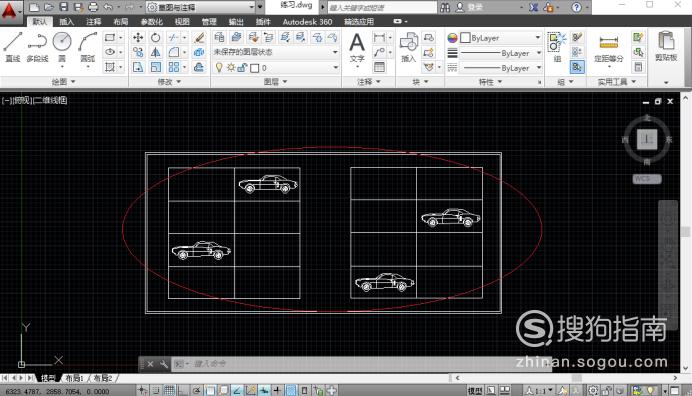692x396 pixels.
Task: Switch to layout tab 布局1
Action: (x=74, y=378)
